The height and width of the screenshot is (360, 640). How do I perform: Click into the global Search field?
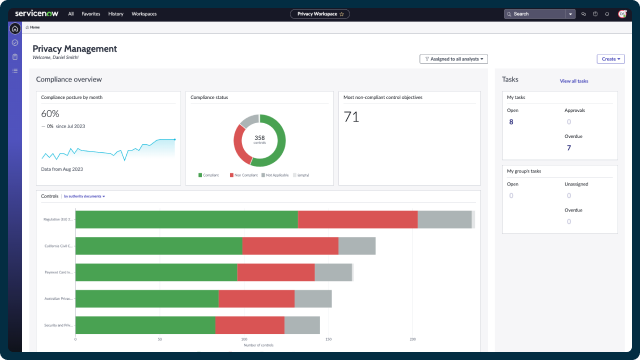click(535, 14)
